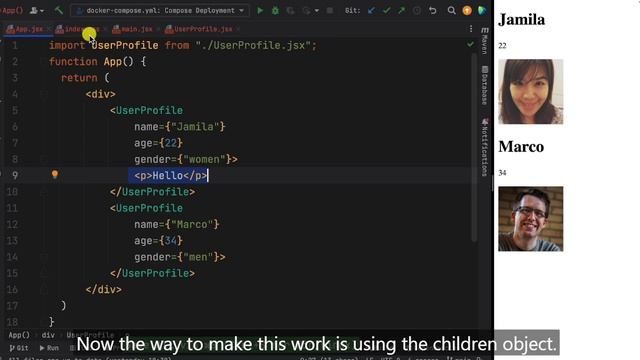The width and height of the screenshot is (640, 360).
Task: Toggle code fold at line 8
Action: [44, 159]
